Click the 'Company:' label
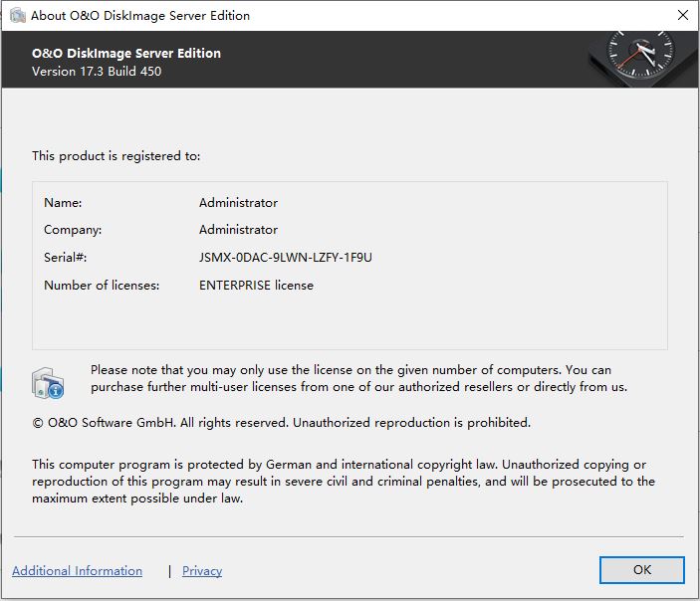The height and width of the screenshot is (601, 700). tap(73, 229)
